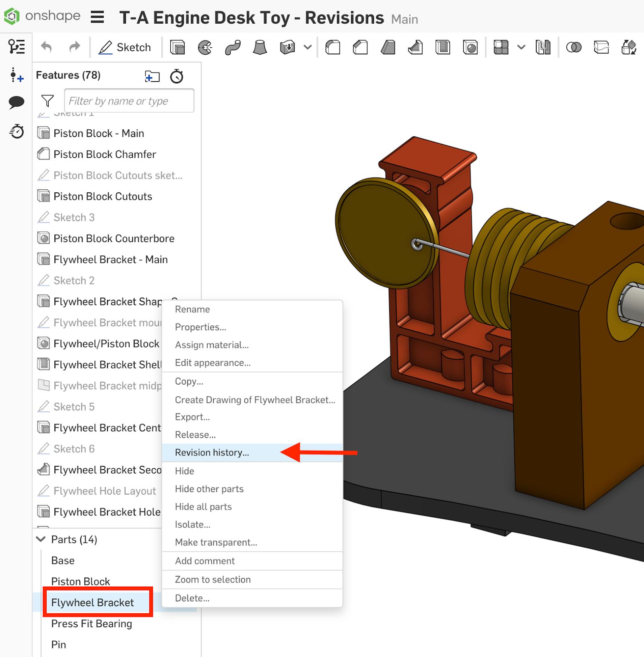644x657 pixels.
Task: Toggle the feature list panel icon
Action: 17,47
